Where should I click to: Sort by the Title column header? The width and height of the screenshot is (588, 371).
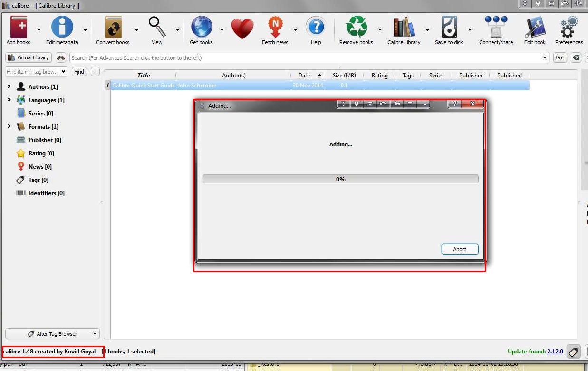(x=143, y=75)
